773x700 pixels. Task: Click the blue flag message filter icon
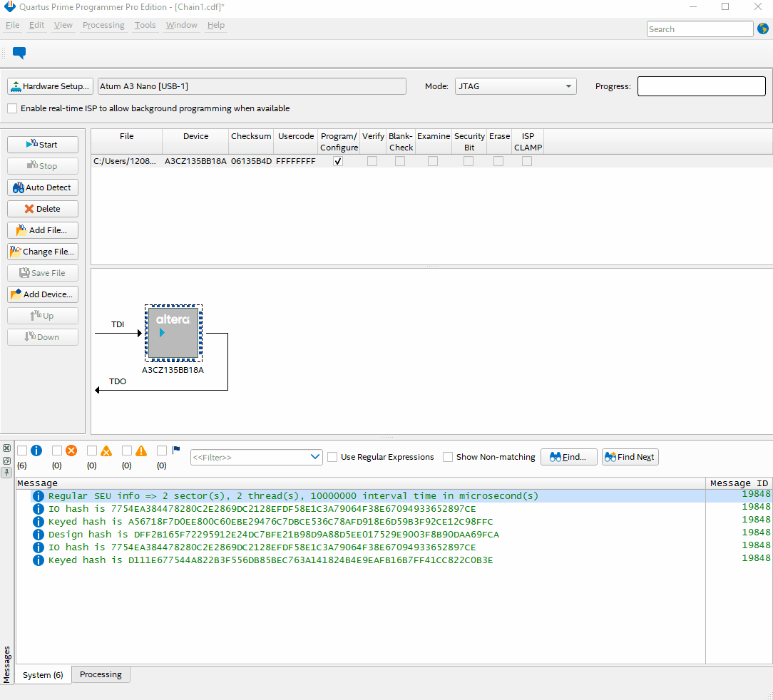(176, 451)
